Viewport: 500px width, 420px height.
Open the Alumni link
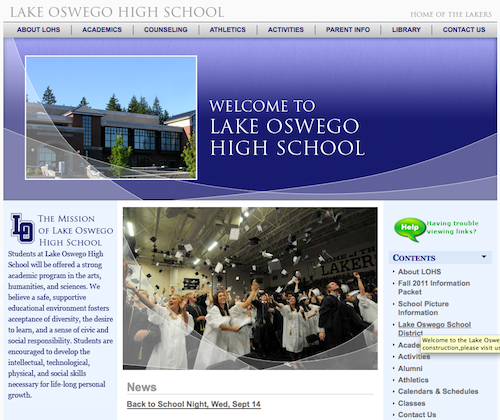410,368
